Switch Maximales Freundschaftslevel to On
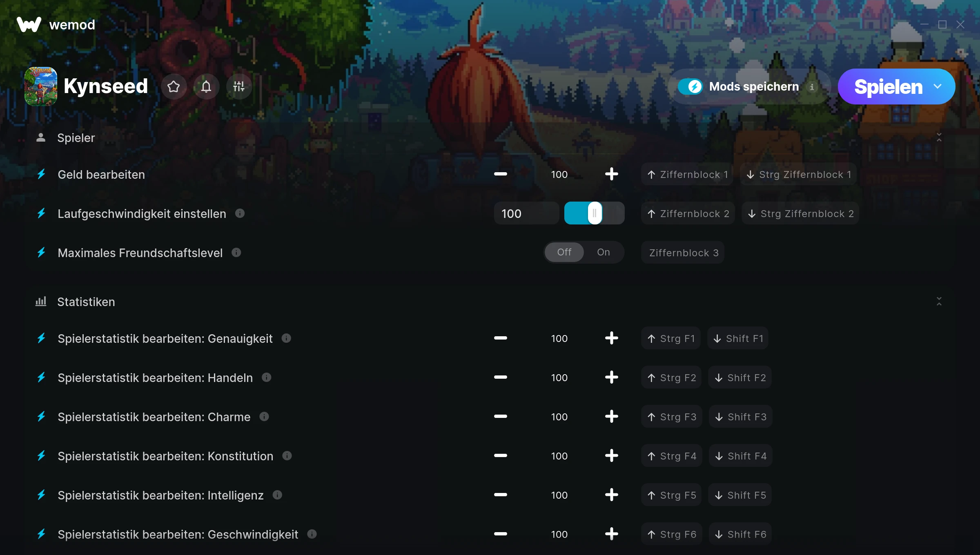Screen dimensions: 980x555 click(604, 252)
